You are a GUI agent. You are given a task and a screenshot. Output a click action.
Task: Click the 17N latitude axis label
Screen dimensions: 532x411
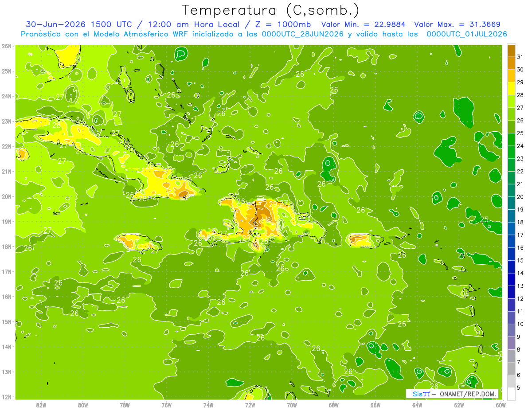point(7,271)
